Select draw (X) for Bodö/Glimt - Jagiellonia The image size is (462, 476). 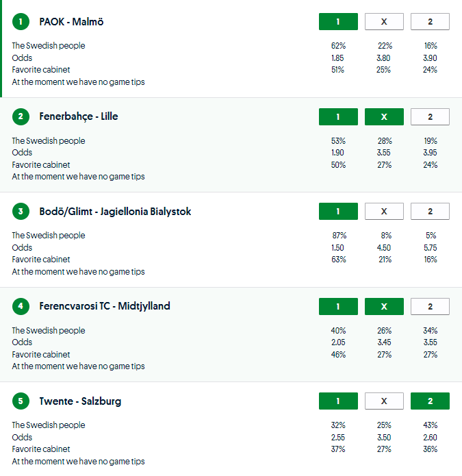click(384, 212)
